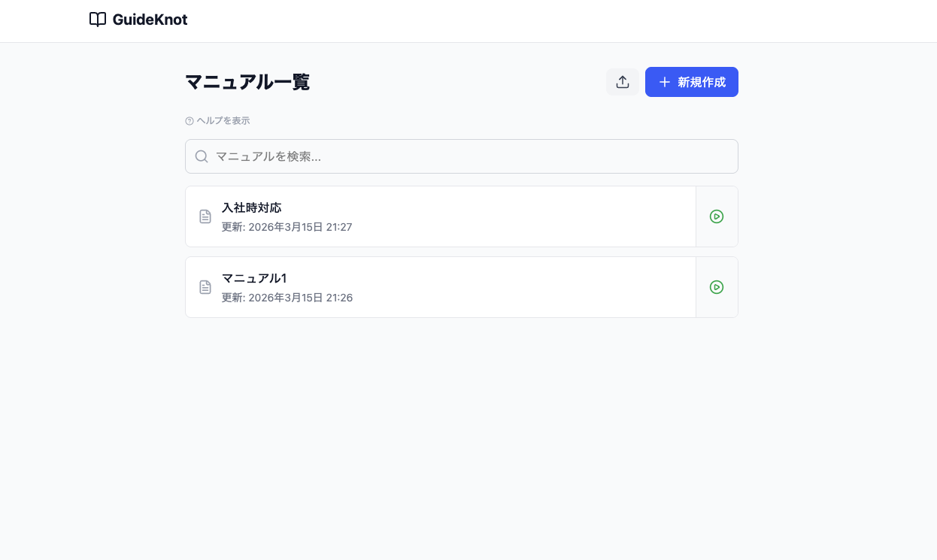Select the GuideKnot title in the header
This screenshot has height=560, width=937.
(150, 20)
